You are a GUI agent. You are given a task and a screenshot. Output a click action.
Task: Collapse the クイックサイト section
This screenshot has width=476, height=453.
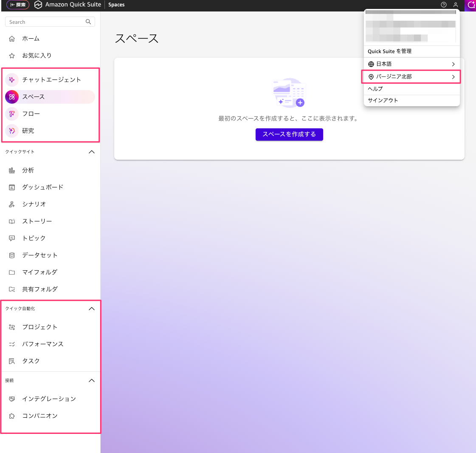click(x=91, y=152)
